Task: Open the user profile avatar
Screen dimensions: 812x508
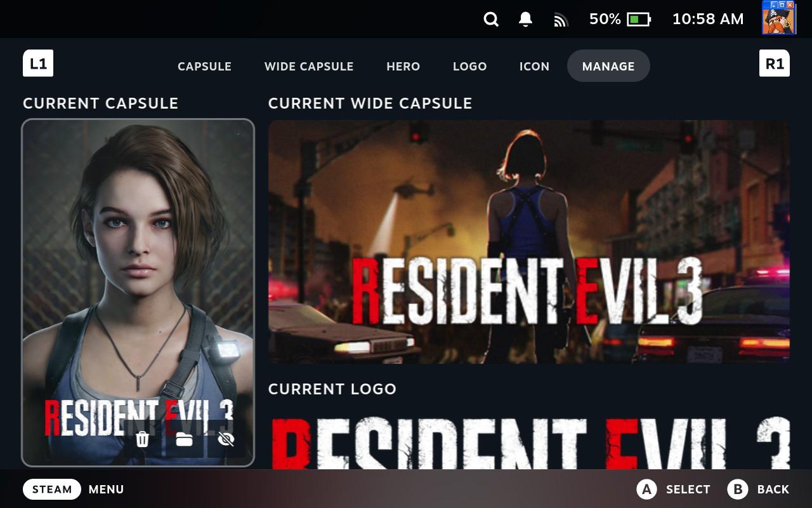Action: [x=778, y=18]
